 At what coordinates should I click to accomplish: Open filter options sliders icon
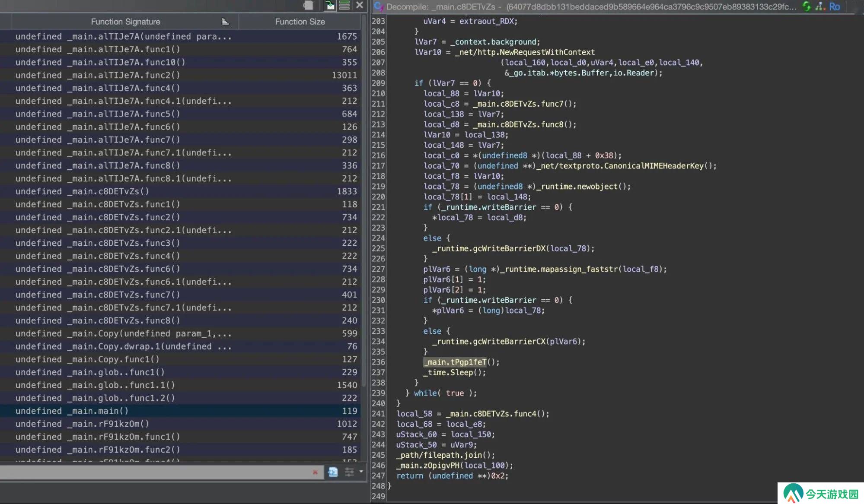349,472
